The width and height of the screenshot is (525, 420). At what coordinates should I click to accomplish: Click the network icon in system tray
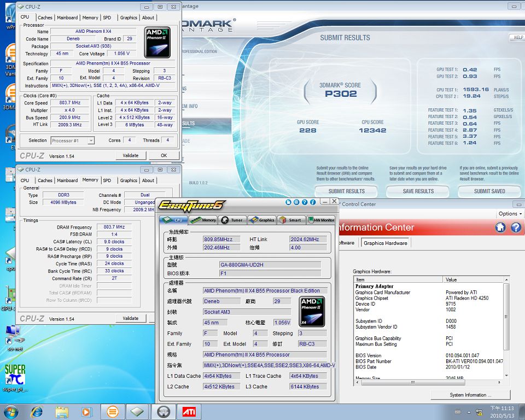479,412
